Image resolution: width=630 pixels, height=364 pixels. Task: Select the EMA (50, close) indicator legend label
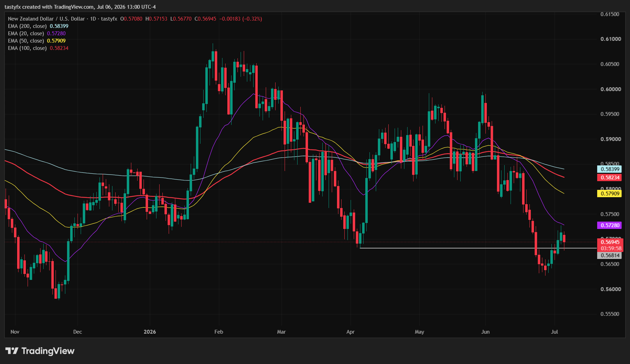(26, 41)
